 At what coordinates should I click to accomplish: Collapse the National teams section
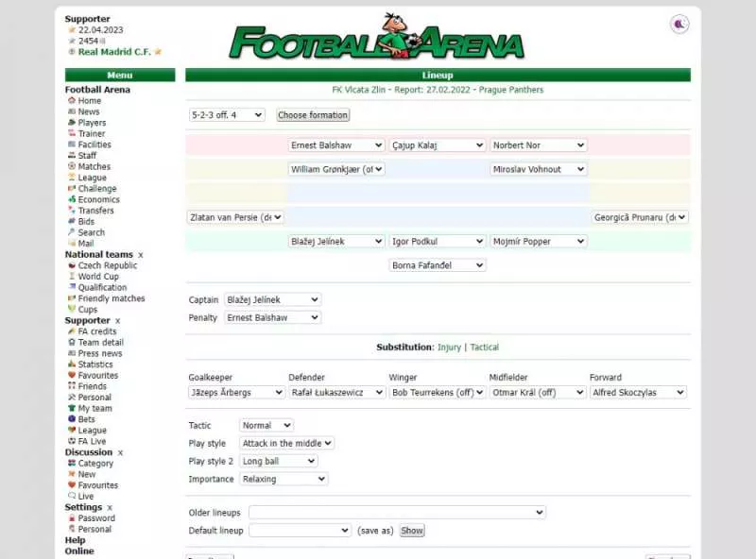[x=140, y=254]
